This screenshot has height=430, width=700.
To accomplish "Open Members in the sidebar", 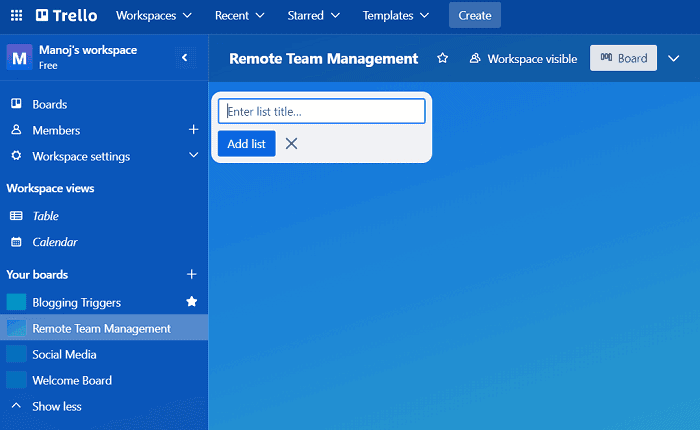I will click(56, 130).
